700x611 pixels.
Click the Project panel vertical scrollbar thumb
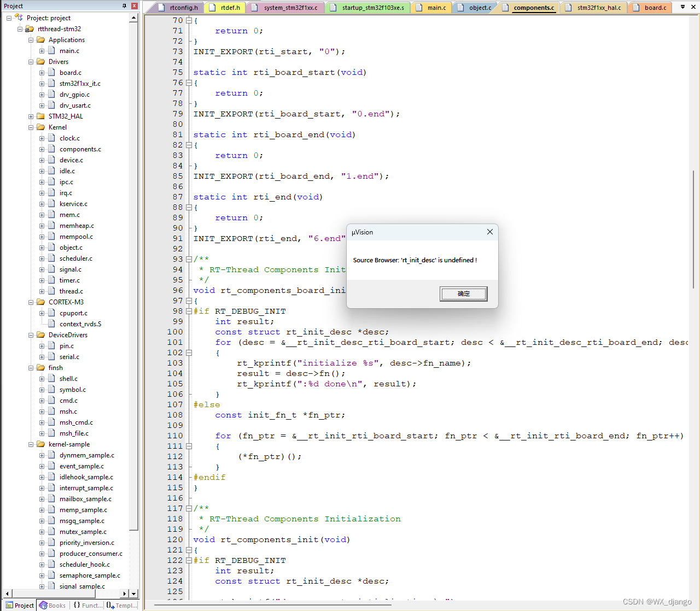click(134, 277)
